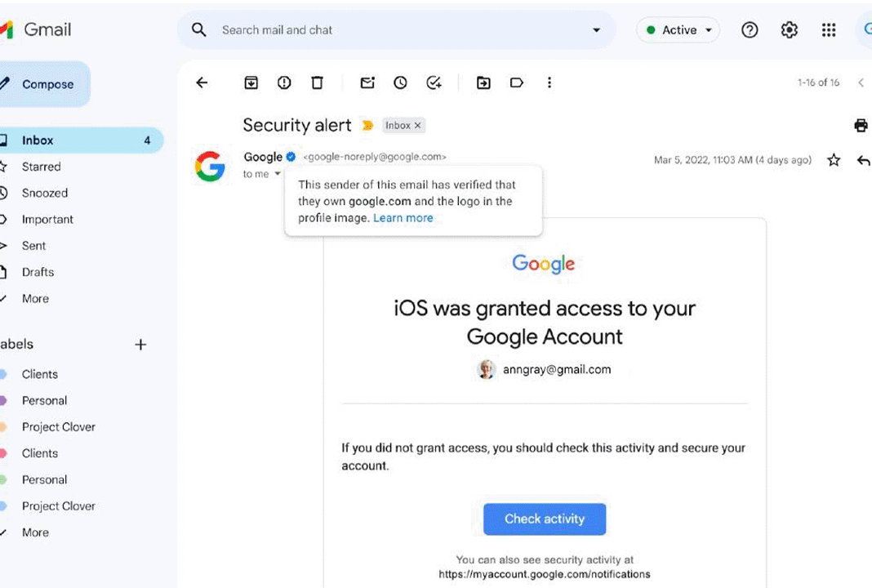This screenshot has width=872, height=588.
Task: Apply a label using label icon
Action: 517,82
